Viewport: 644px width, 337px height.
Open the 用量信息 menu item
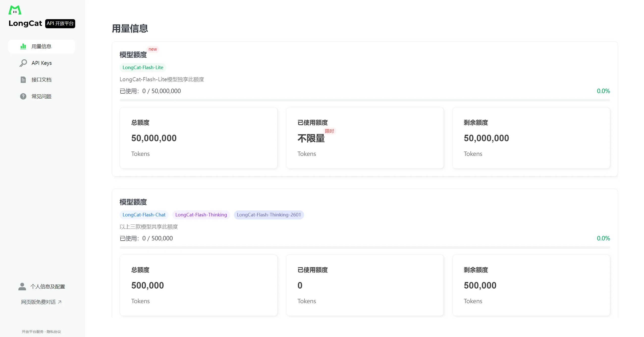click(41, 46)
